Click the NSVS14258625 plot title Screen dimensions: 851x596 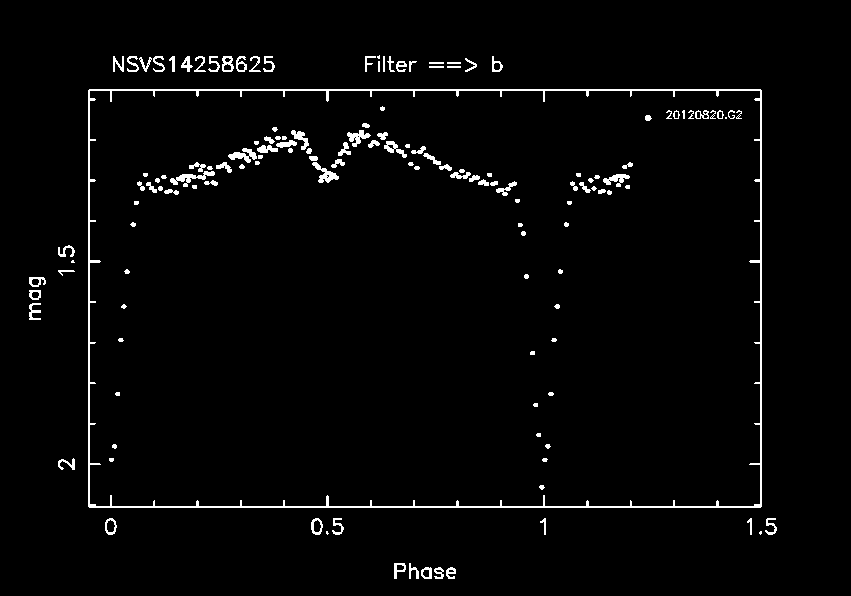click(x=193, y=66)
